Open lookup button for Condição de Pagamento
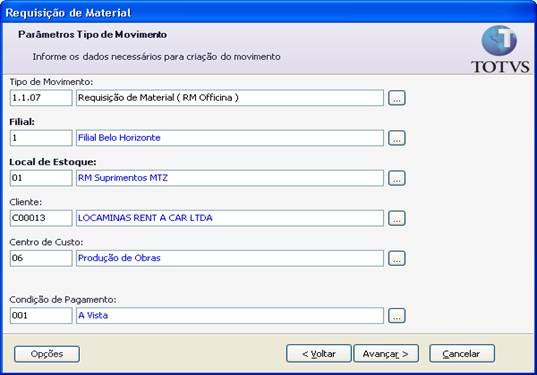 point(397,315)
